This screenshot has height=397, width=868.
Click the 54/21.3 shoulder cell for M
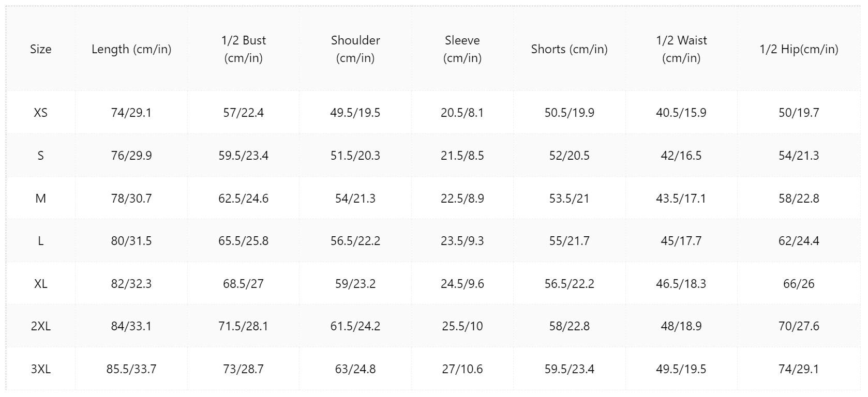[355, 198]
